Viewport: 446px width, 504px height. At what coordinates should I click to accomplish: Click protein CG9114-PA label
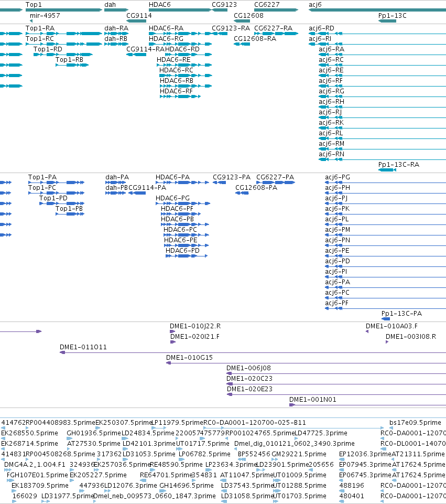click(147, 187)
